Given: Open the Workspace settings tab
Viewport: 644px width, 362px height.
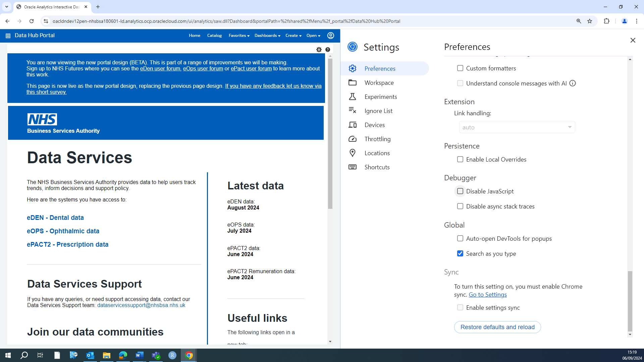Looking at the screenshot, I should [x=385, y=82].
